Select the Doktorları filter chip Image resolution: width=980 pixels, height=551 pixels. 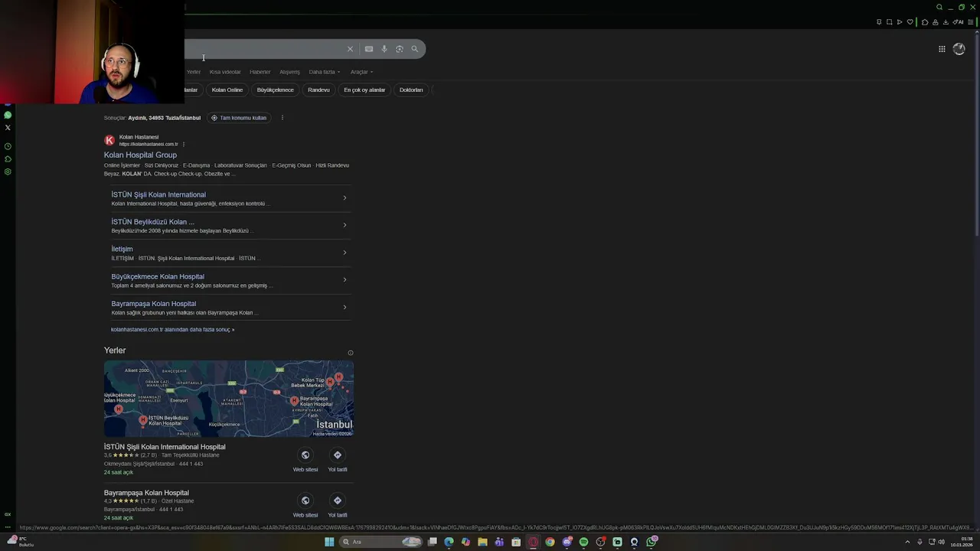pyautogui.click(x=411, y=90)
